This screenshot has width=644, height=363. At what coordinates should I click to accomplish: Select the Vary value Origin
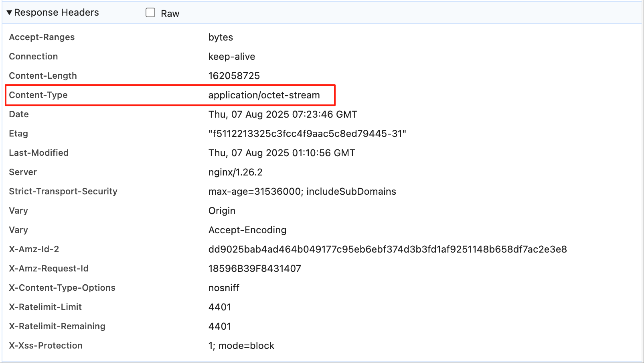click(222, 211)
